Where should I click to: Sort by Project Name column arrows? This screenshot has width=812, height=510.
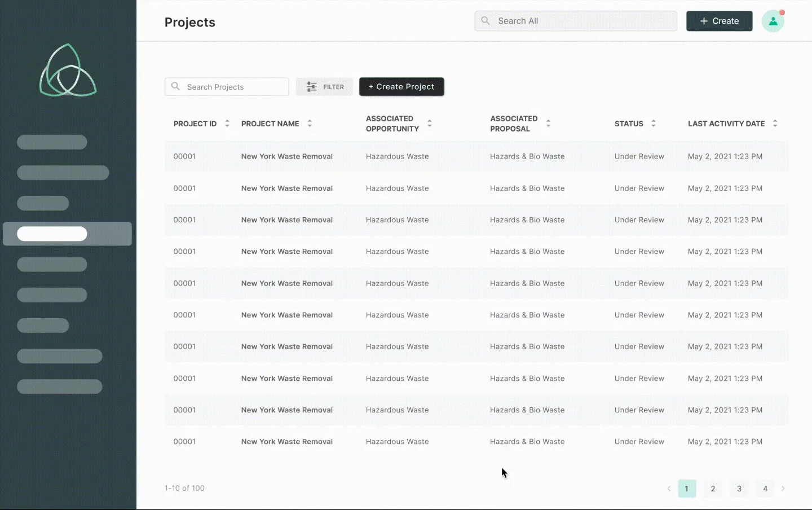coord(310,123)
